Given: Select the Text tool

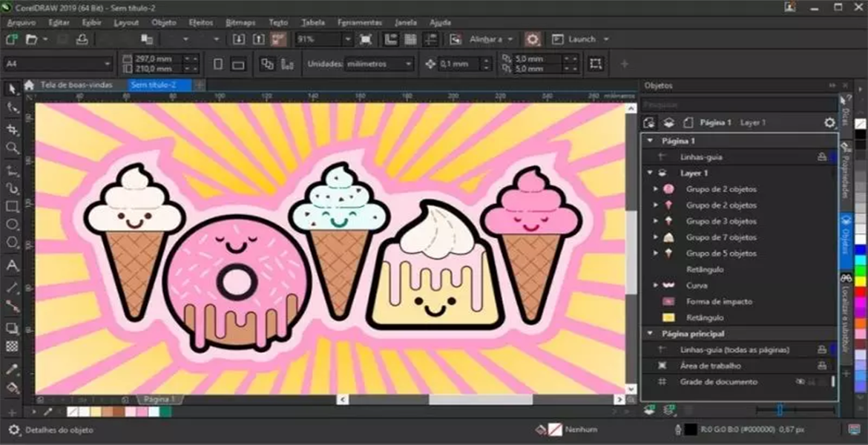Looking at the screenshot, I should pos(12,265).
